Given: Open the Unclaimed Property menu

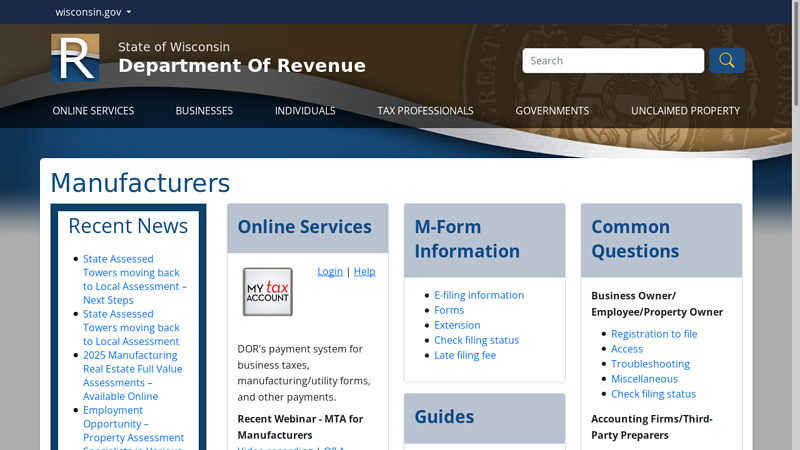Looking at the screenshot, I should pos(685,111).
